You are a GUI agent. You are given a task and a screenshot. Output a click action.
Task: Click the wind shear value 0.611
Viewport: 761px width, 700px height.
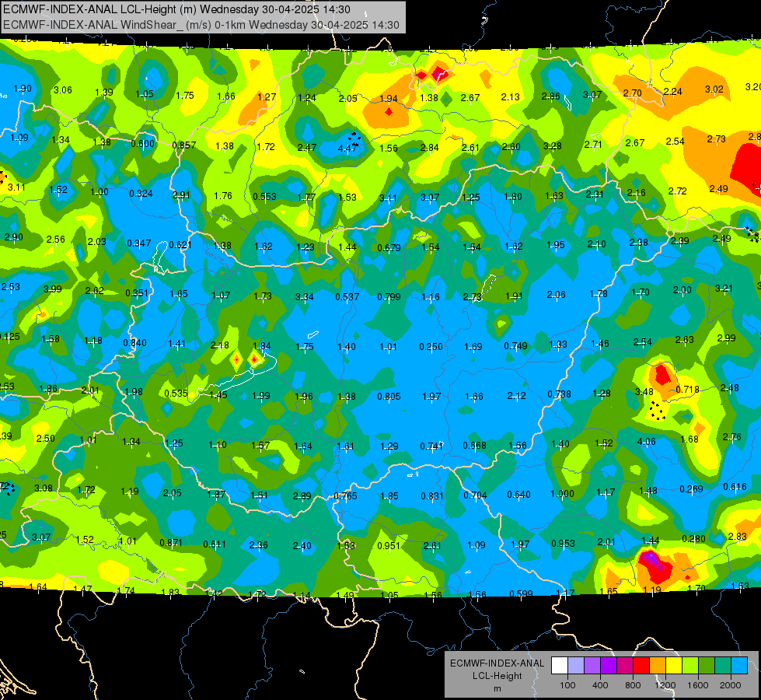coord(214,544)
